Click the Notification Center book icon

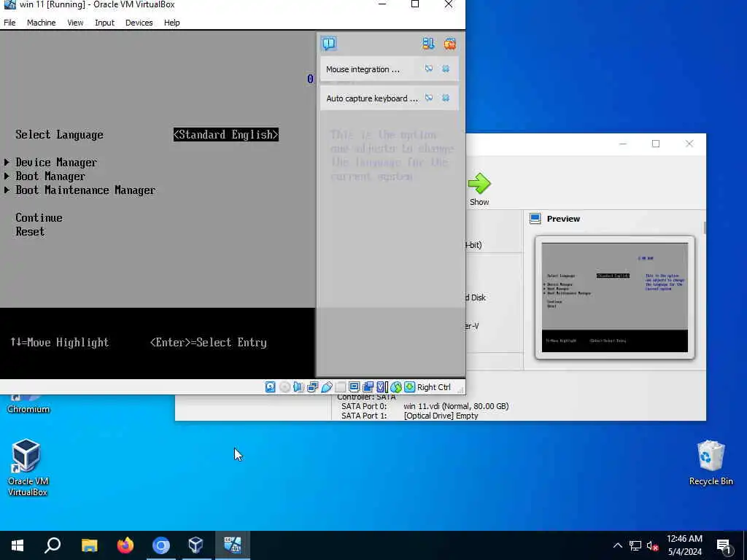pos(329,44)
